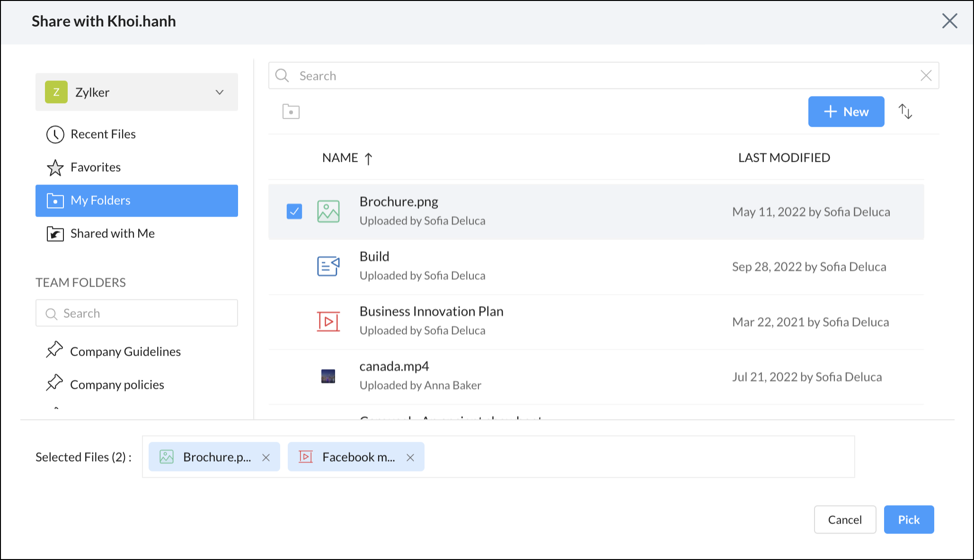Click the canada.mp4 video thumbnail
This screenshot has height=560, width=974.
click(328, 376)
